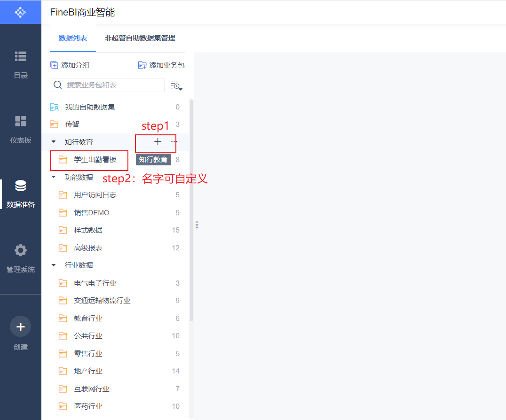
Task: Click the folder icon of 互联网行业
Action: [63, 389]
